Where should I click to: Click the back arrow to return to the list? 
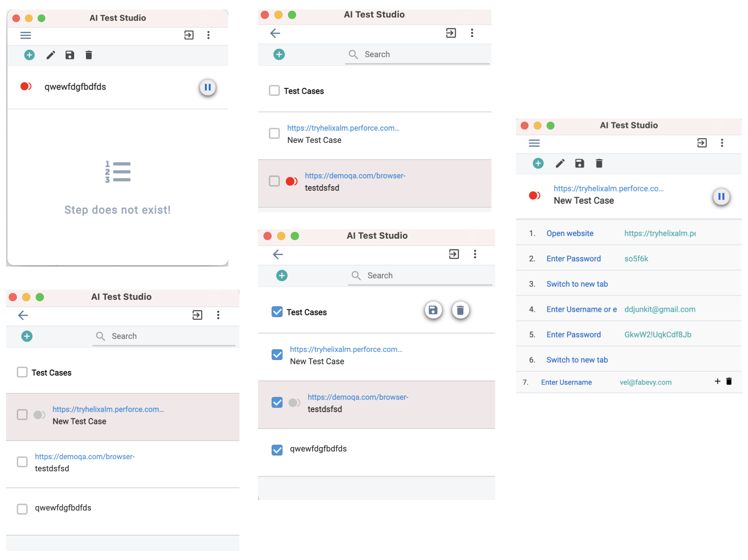click(x=275, y=33)
